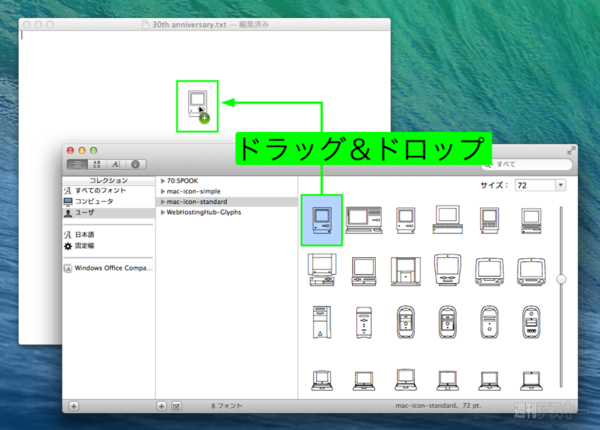Enter full screen in Font Book window

coord(571,150)
